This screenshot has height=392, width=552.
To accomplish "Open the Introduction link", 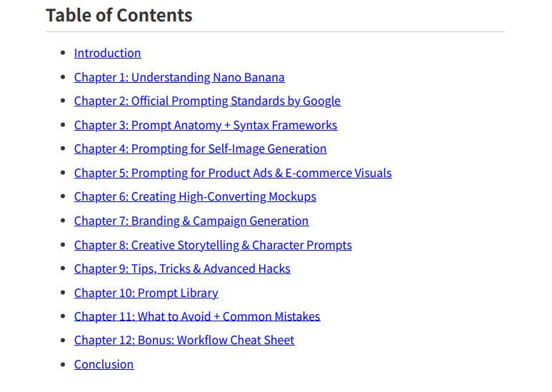I will (x=107, y=53).
